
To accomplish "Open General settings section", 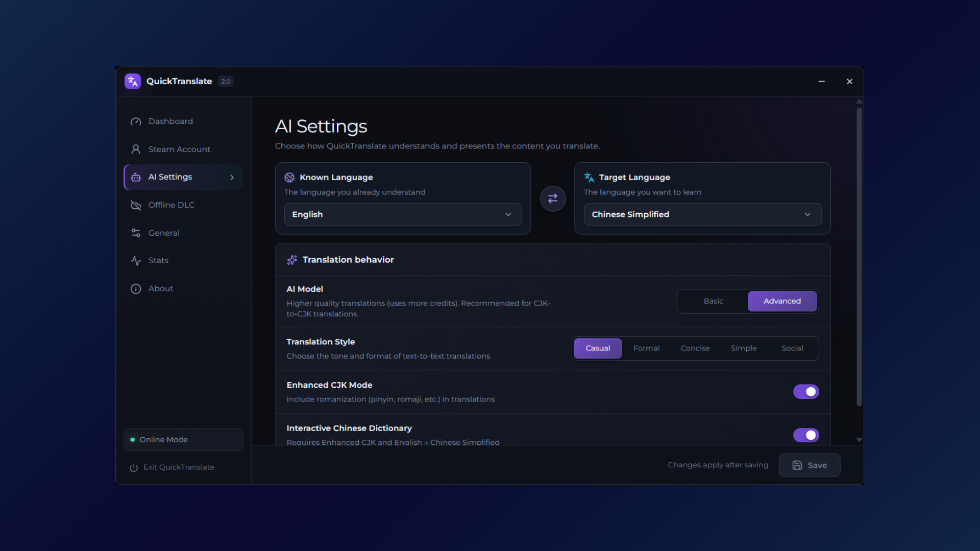I will [183, 233].
